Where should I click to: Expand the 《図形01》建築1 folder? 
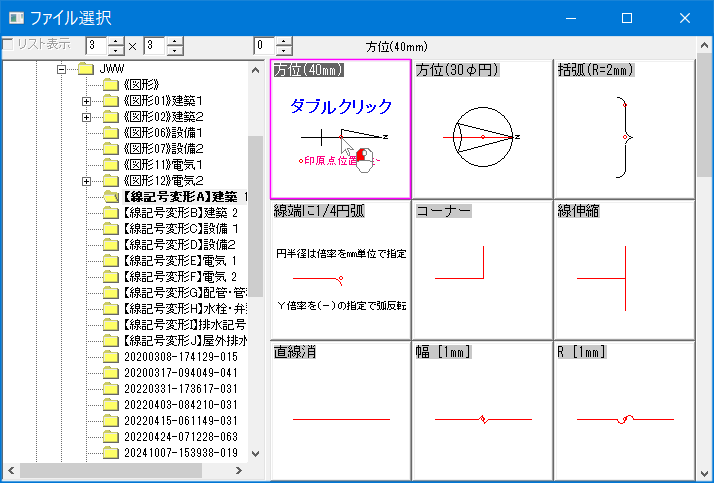[x=87, y=102]
